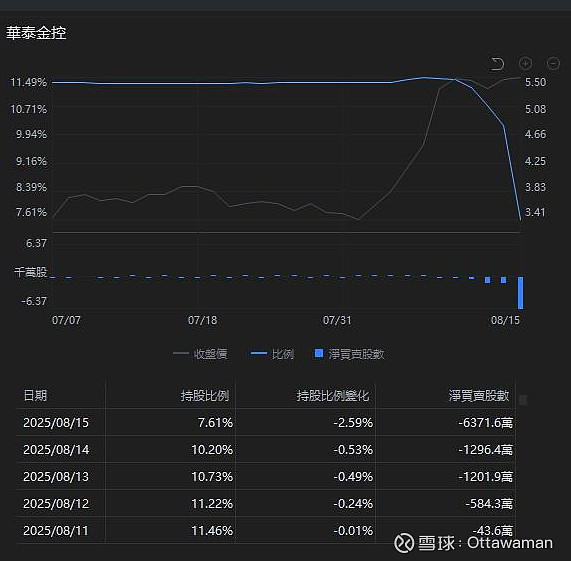Click the large 08/15 net-sell bar
This screenshot has width=571, height=561.
pos(520,293)
